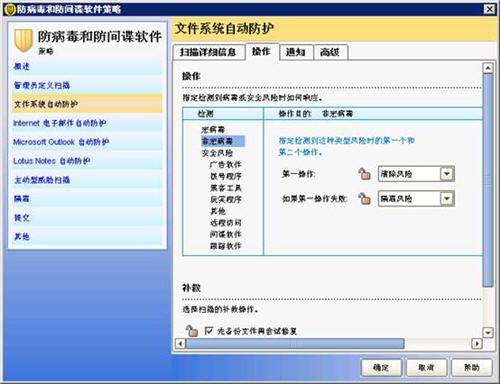Click the yellow shield policy icon
This screenshot has height=384, width=500.
(23, 40)
